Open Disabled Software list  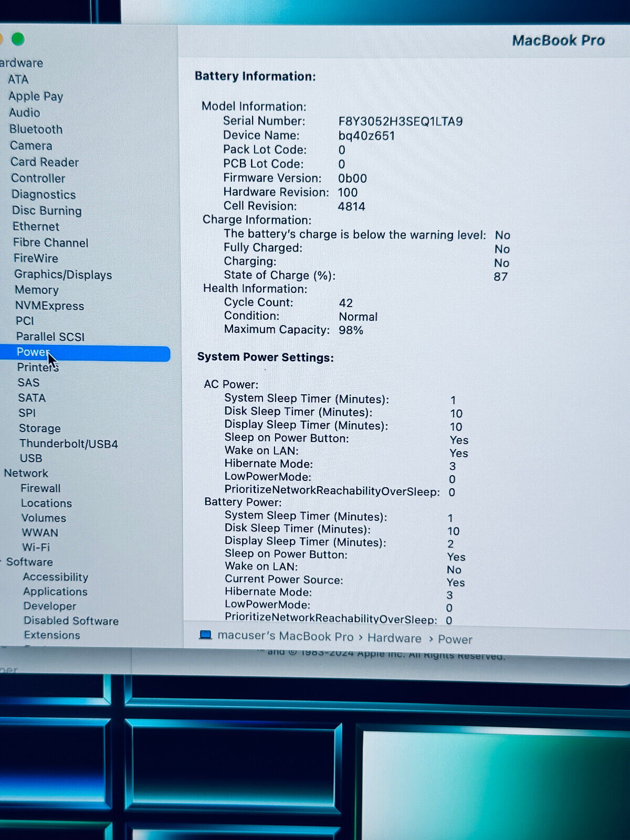coord(71,621)
